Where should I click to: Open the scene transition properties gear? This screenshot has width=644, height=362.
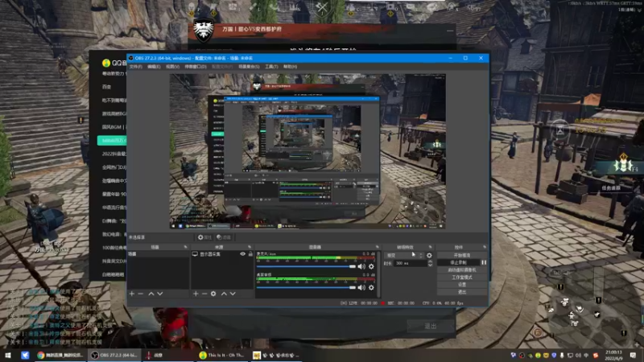click(429, 255)
